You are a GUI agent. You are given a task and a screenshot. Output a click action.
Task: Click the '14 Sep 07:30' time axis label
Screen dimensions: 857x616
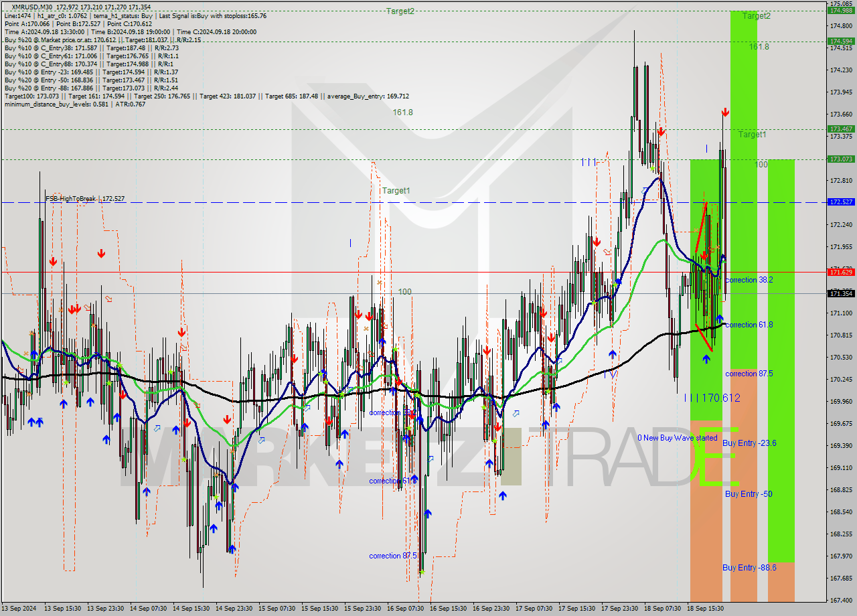pos(148,609)
